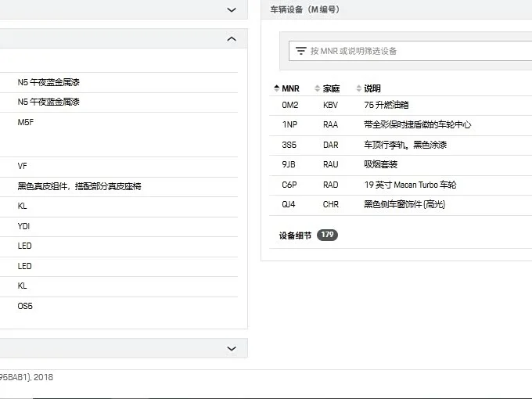Sort by 家庭 column arrows
Image resolution: width=532 pixels, height=399 pixels.
pos(317,88)
